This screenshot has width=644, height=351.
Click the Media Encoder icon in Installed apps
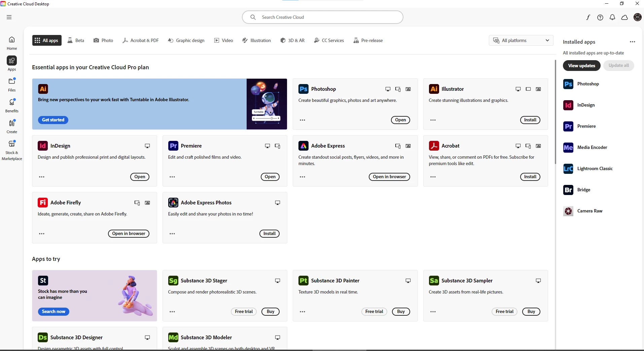[568, 148]
